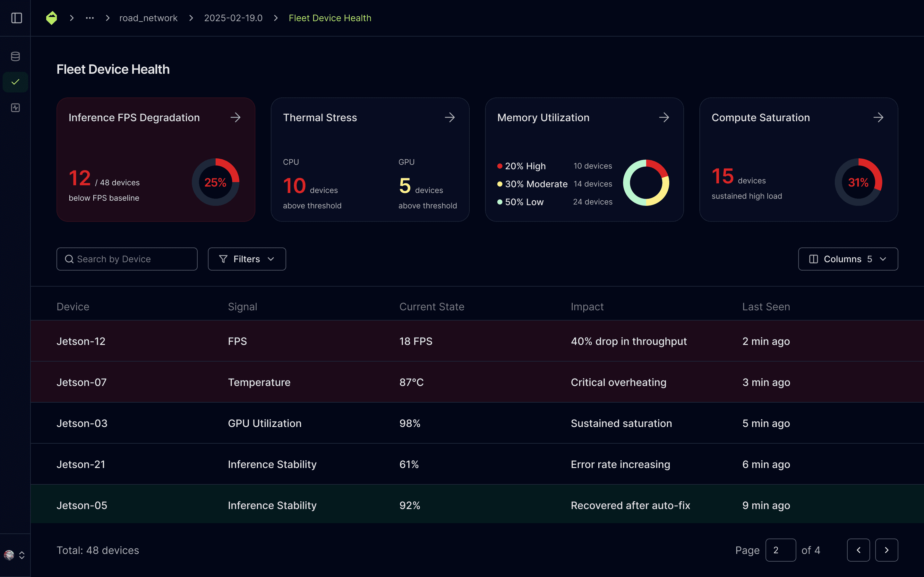Open 2025-02-19.0 breadcrumb link

coord(233,18)
